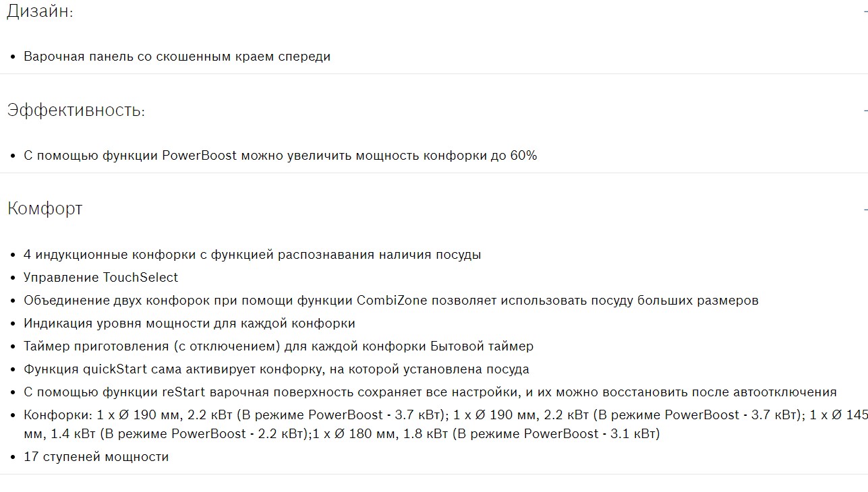Click the minus icon beside Дизайн
The image size is (868, 492).
click(x=865, y=11)
